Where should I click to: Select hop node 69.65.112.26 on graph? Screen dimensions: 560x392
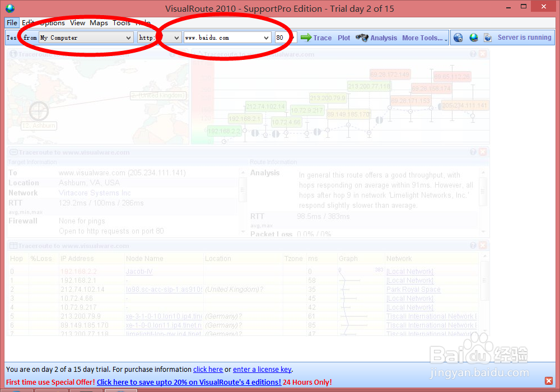(452, 77)
